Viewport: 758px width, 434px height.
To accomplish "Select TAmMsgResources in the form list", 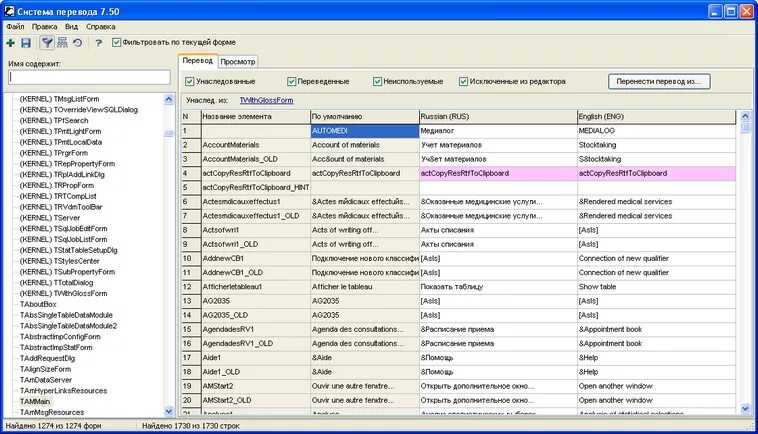I will (52, 413).
